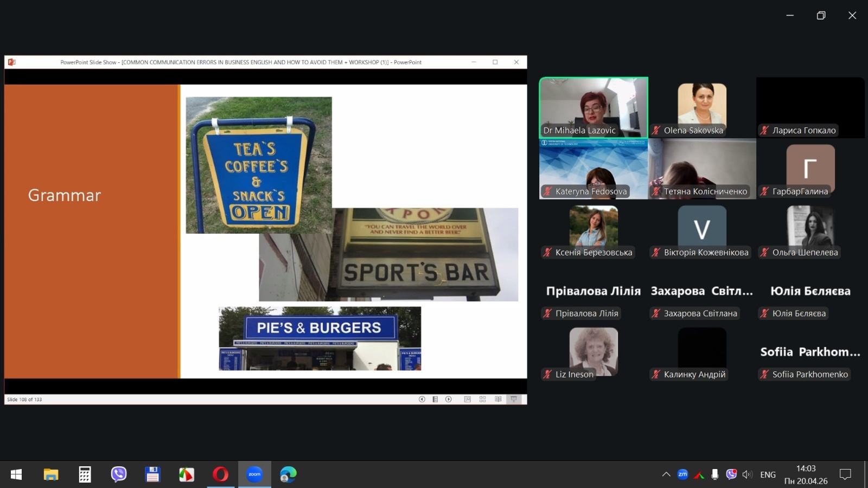Open the slide list menu icon
Image resolution: width=868 pixels, height=488 pixels.
click(435, 399)
